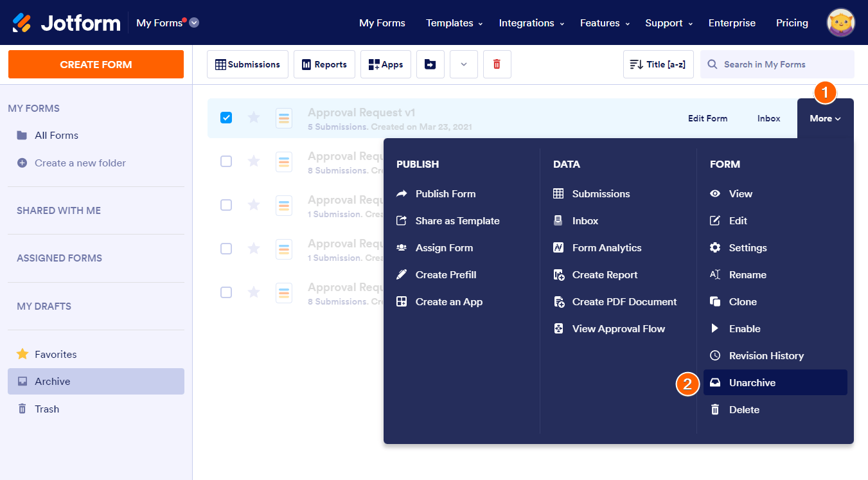Click the Reports toolbar button

(x=324, y=64)
